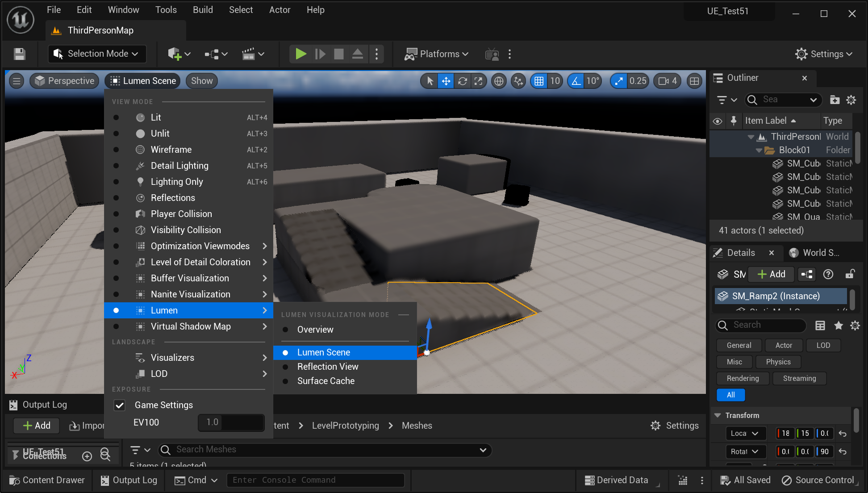Click the Rendering filter button in Details

coord(743,378)
